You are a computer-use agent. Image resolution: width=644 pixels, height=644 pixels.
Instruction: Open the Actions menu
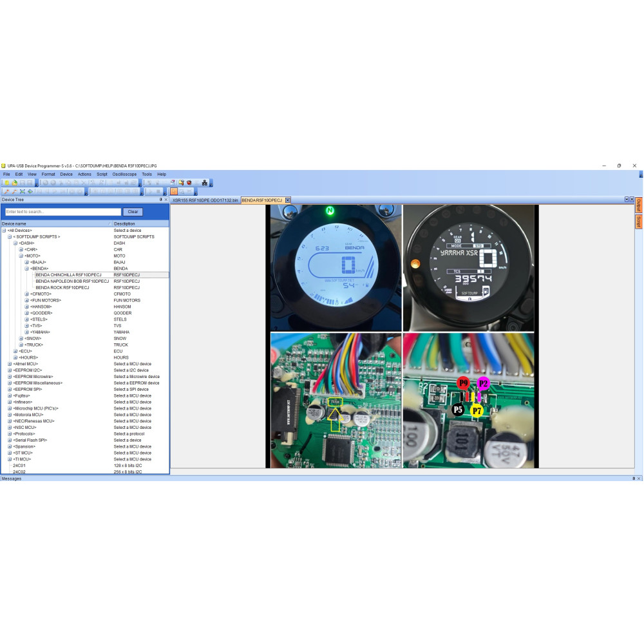point(84,174)
